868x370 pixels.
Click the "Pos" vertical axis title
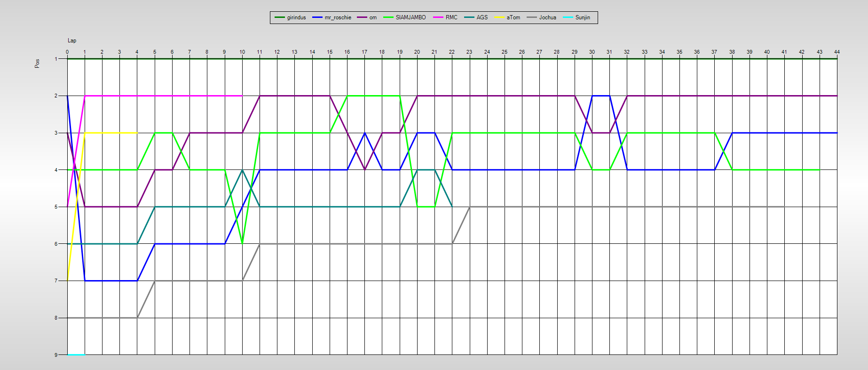37,63
